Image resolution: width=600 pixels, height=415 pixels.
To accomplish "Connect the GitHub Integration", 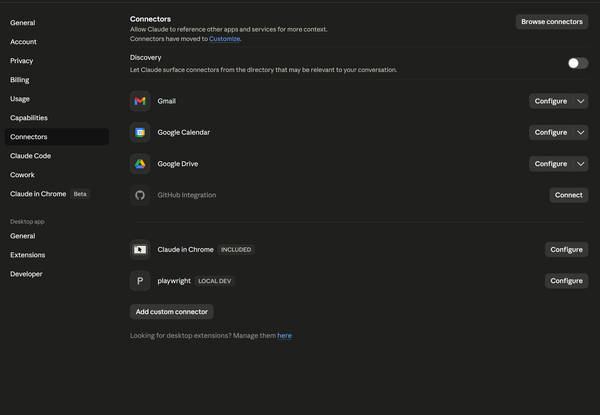I will pyautogui.click(x=569, y=195).
